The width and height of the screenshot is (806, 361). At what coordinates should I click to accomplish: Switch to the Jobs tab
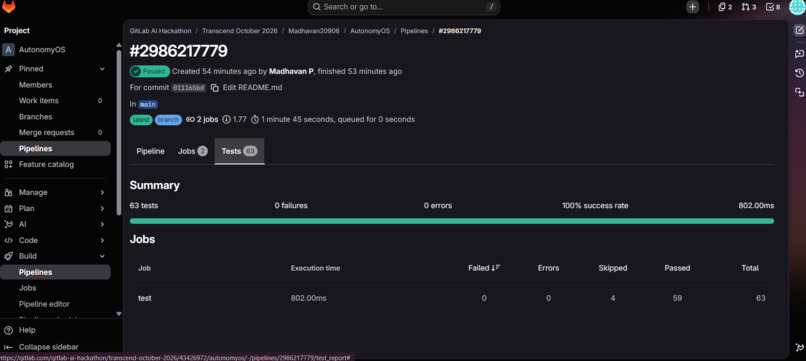pos(192,151)
